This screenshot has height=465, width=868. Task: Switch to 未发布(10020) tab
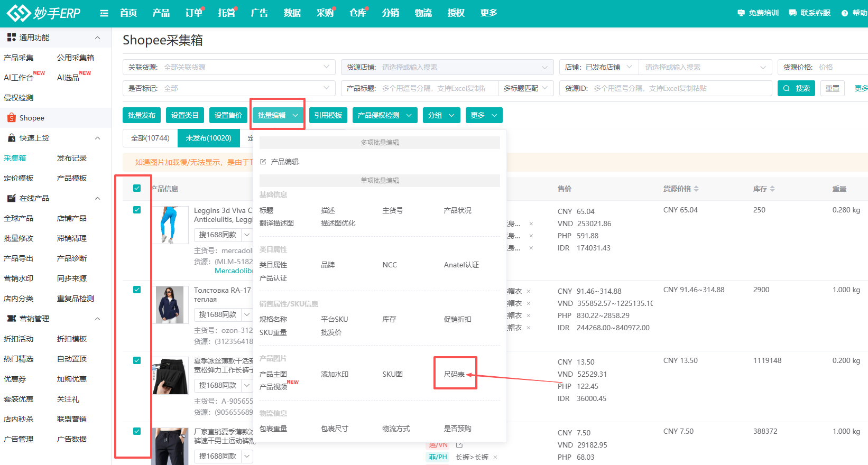tap(209, 138)
